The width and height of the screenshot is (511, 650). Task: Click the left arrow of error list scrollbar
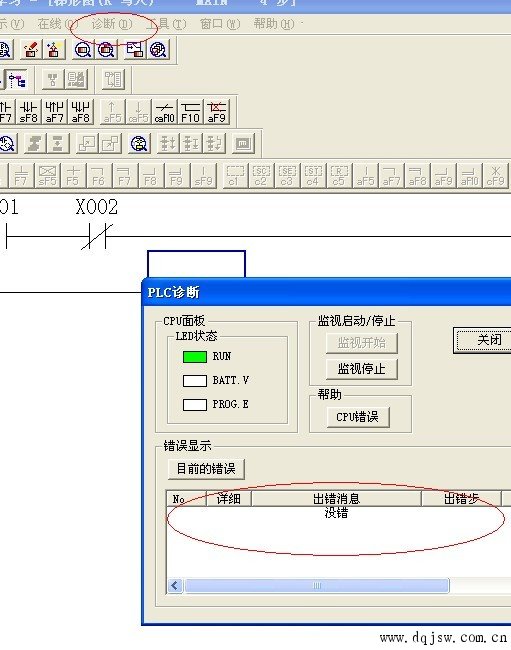(x=175, y=585)
